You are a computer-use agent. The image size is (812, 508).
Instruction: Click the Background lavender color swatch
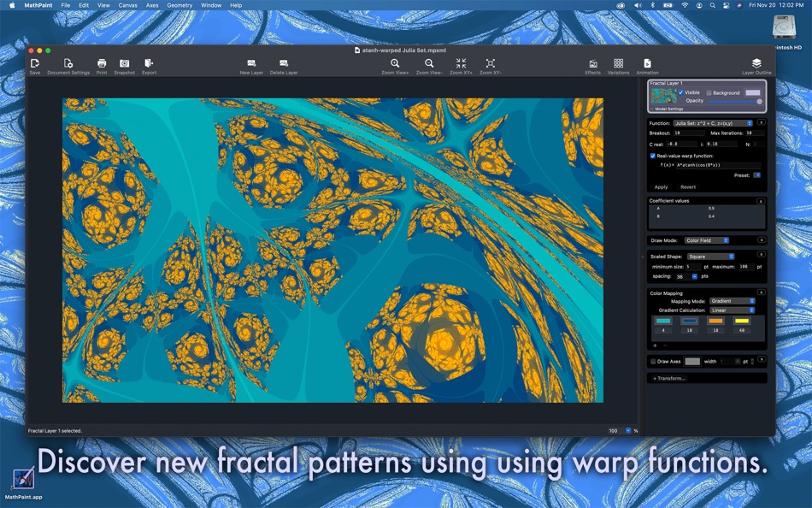click(x=753, y=92)
